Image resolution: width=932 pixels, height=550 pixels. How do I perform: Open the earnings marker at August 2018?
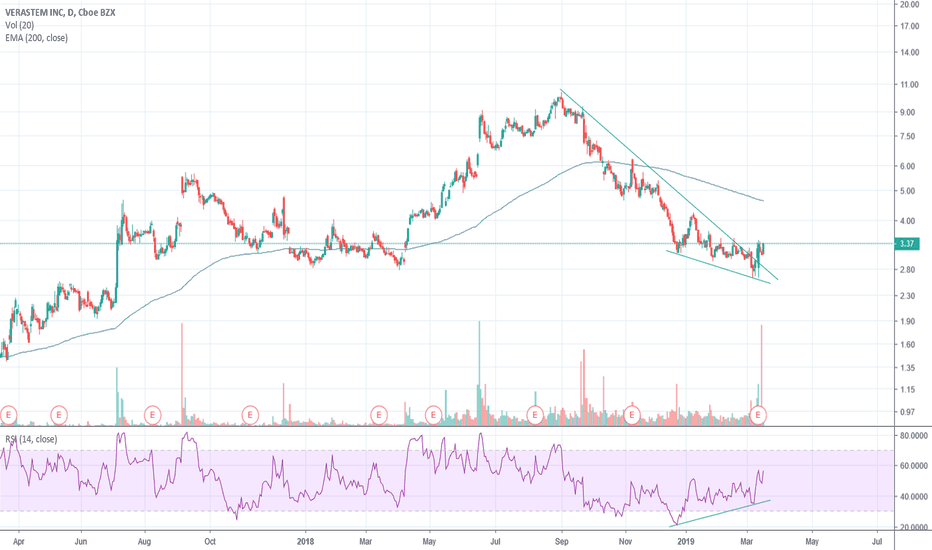tap(535, 414)
